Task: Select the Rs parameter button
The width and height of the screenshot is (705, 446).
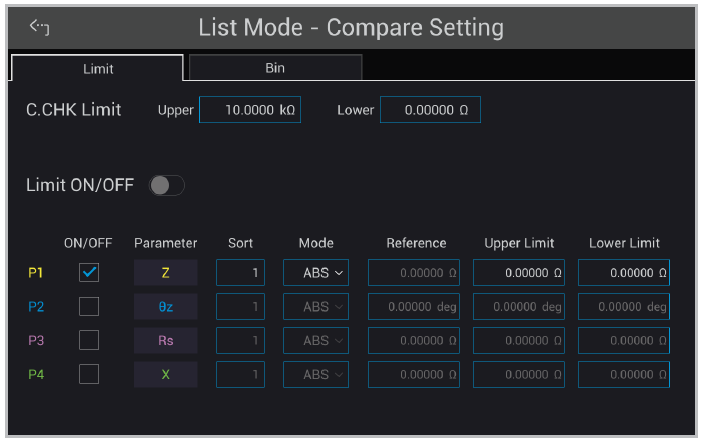Action: (165, 340)
